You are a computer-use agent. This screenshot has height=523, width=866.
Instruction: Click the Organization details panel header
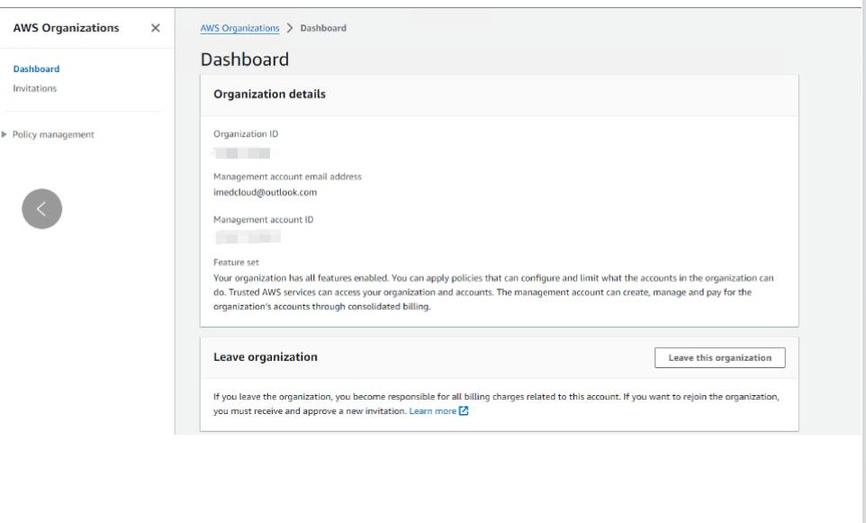tap(270, 94)
